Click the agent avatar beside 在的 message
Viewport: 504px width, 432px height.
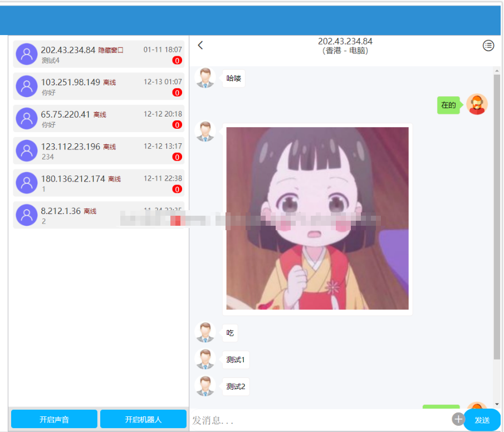click(x=477, y=104)
